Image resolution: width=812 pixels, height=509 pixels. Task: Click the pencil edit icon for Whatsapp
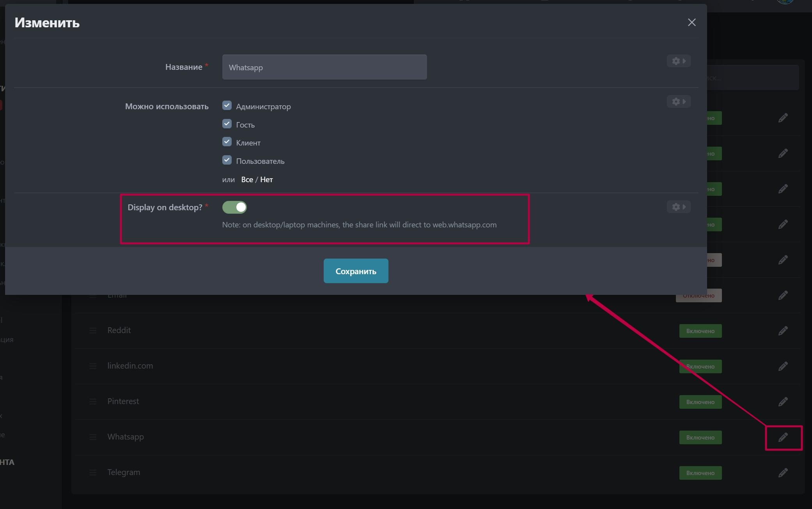(783, 437)
